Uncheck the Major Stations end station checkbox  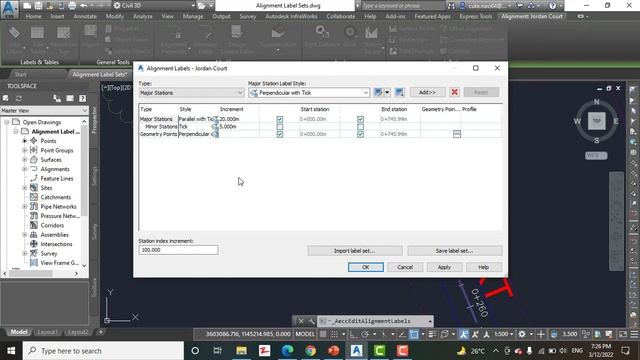coord(360,119)
